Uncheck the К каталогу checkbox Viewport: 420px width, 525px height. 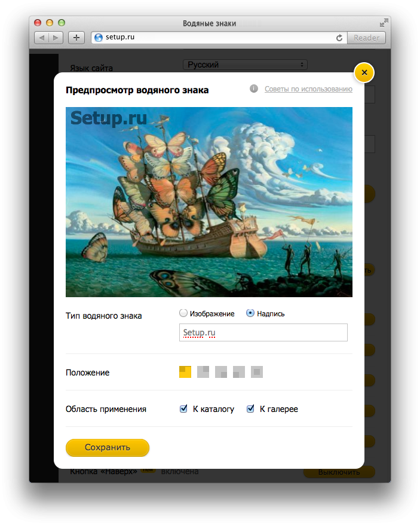pos(183,409)
